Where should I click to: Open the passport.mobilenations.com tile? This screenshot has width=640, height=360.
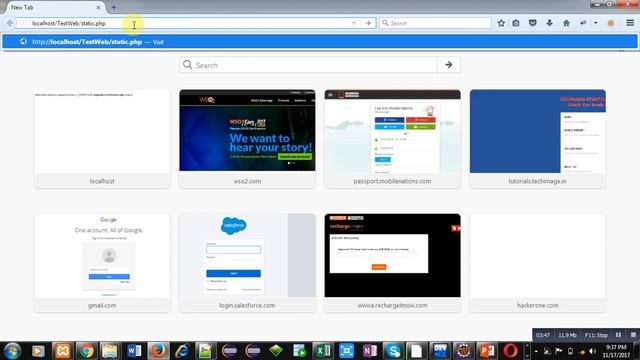pyautogui.click(x=393, y=139)
